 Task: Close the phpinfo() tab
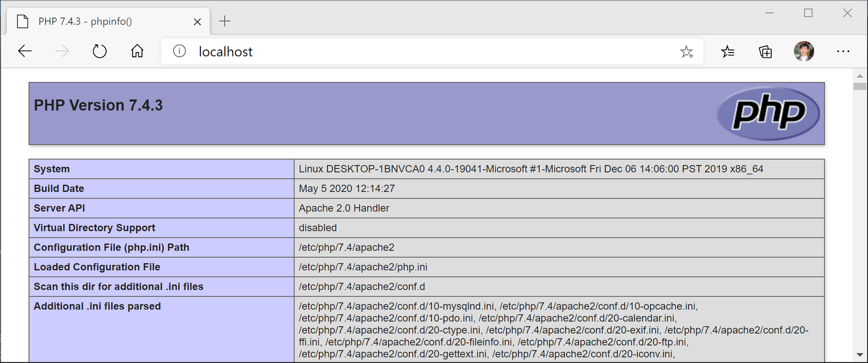pyautogui.click(x=197, y=22)
